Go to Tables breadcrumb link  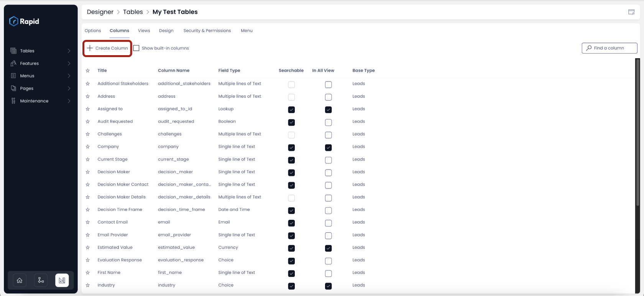click(133, 12)
